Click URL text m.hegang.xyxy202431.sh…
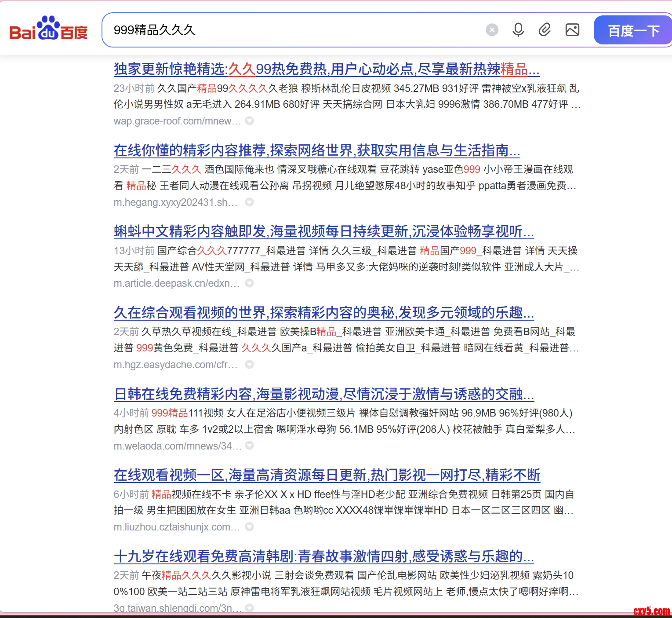Viewport: 672px width, 618px height. pos(176,202)
